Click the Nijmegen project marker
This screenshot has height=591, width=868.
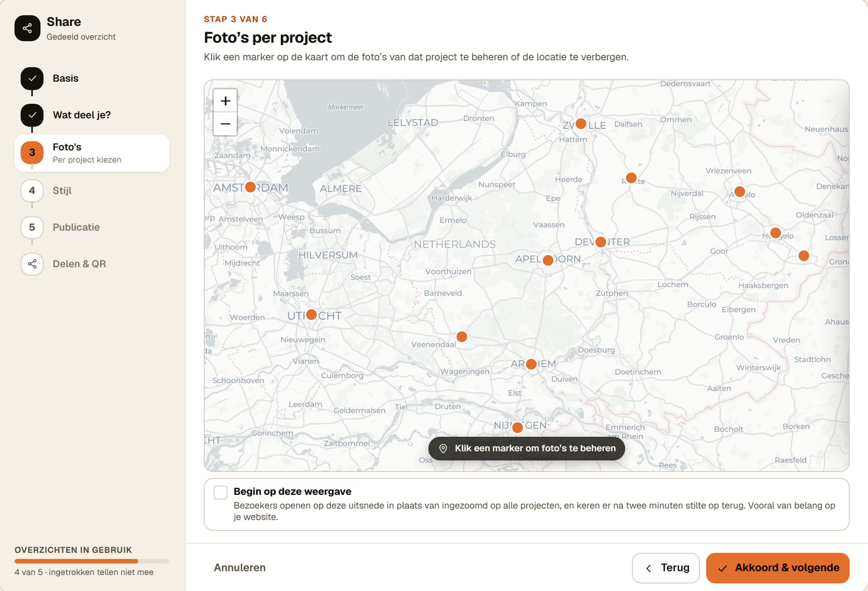[x=518, y=428]
